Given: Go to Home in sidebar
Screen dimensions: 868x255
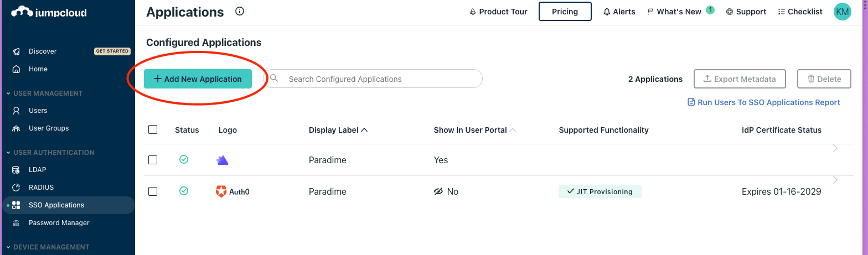Looking at the screenshot, I should (38, 69).
